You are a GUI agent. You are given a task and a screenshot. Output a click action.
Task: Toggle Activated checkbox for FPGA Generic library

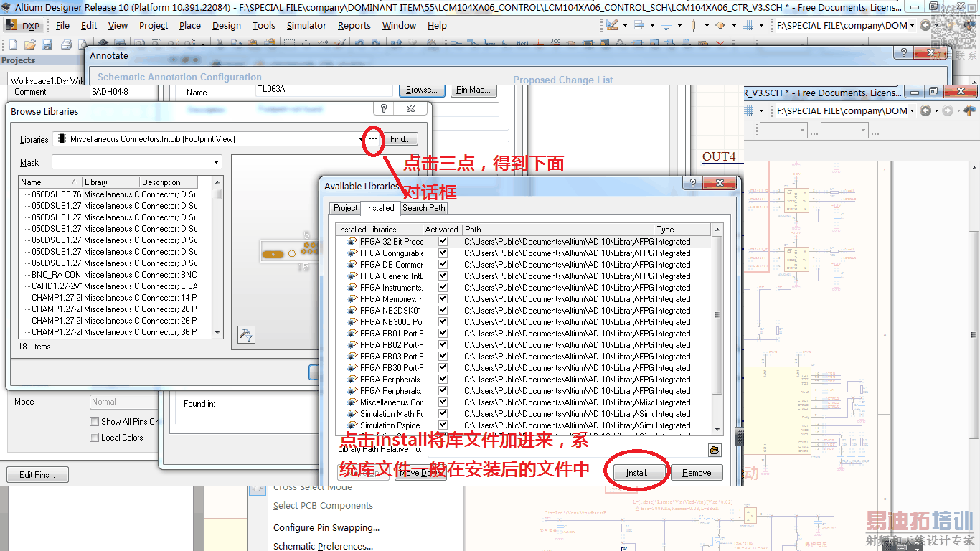point(443,276)
